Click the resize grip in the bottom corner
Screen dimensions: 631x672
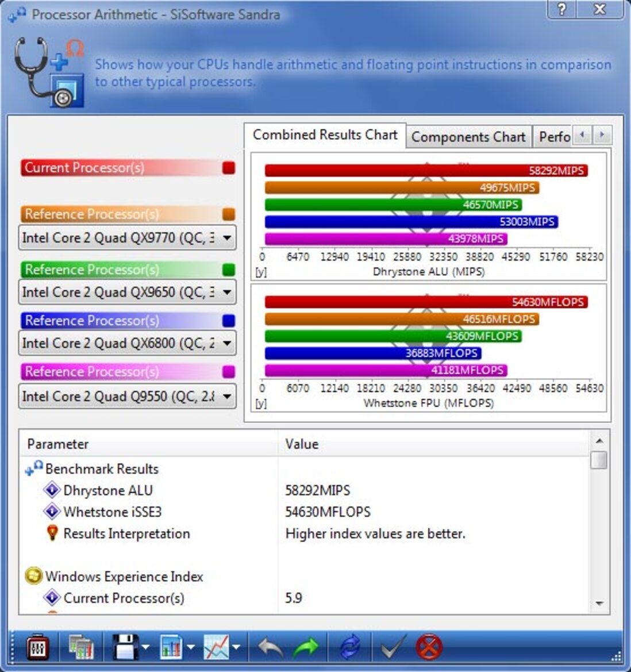(x=616, y=656)
